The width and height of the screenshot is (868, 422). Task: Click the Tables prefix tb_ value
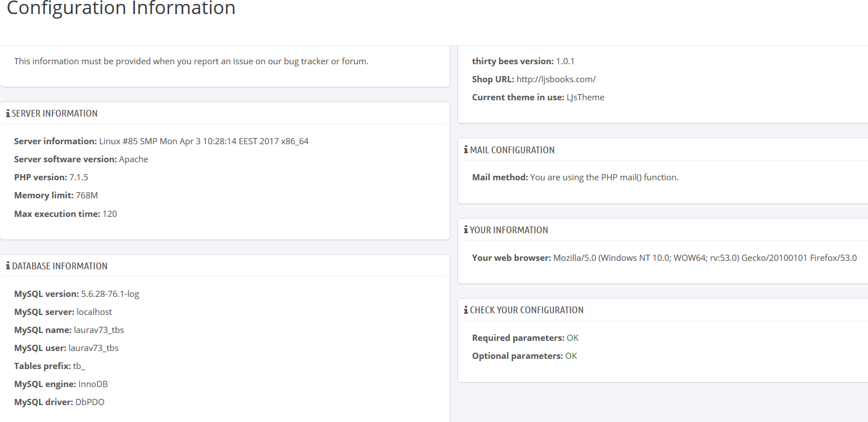pos(79,366)
